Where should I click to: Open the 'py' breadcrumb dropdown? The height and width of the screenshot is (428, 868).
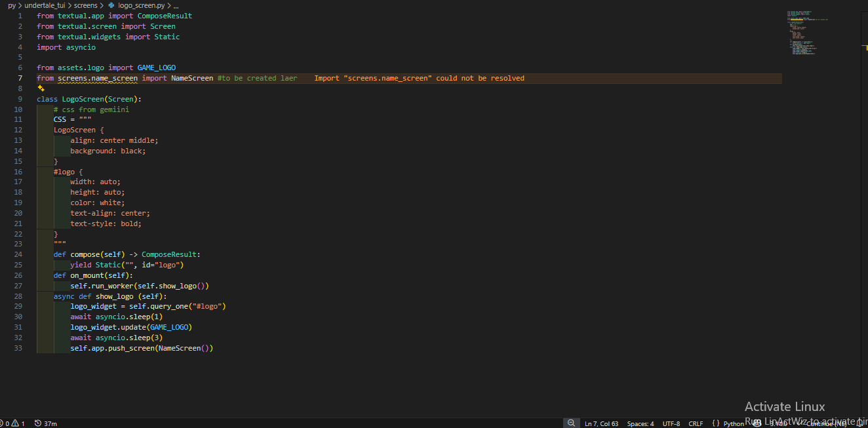point(12,5)
